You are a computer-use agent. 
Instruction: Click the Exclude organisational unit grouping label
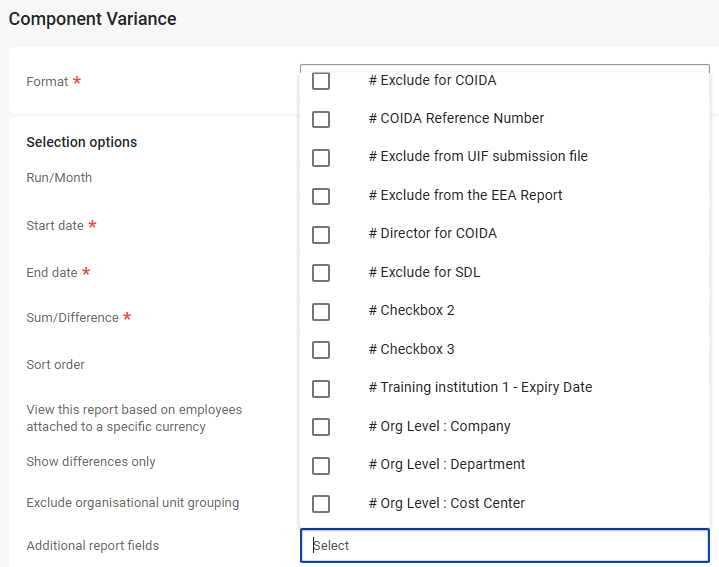(x=132, y=503)
